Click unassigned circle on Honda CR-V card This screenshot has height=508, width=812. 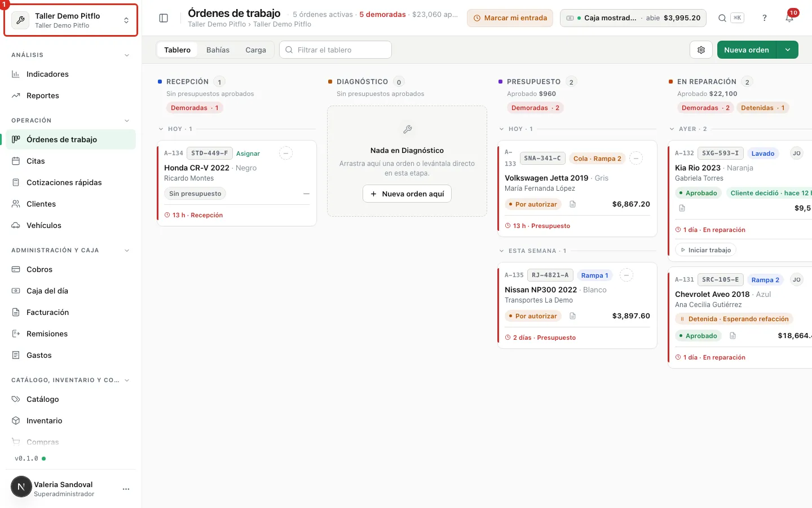pyautogui.click(x=286, y=153)
